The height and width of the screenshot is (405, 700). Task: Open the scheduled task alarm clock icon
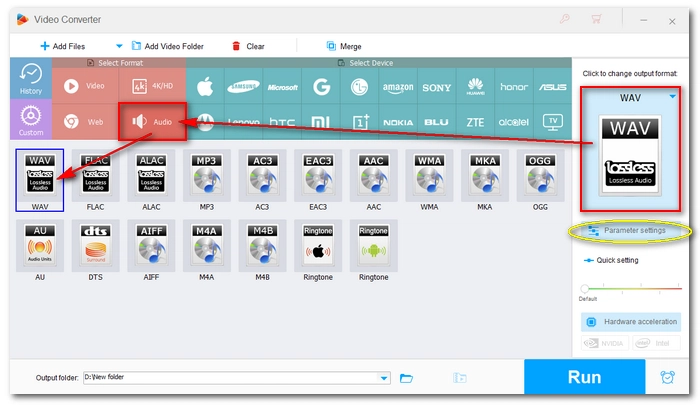[x=667, y=377]
